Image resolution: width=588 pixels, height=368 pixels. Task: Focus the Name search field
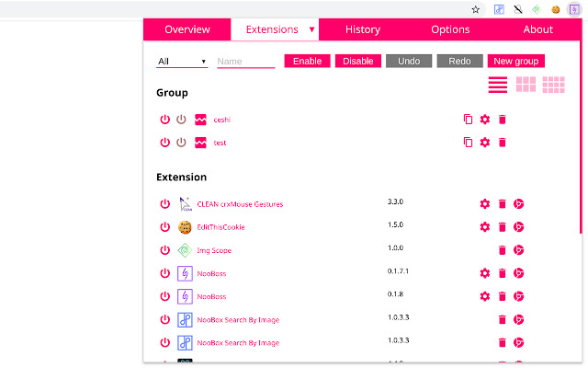click(245, 62)
